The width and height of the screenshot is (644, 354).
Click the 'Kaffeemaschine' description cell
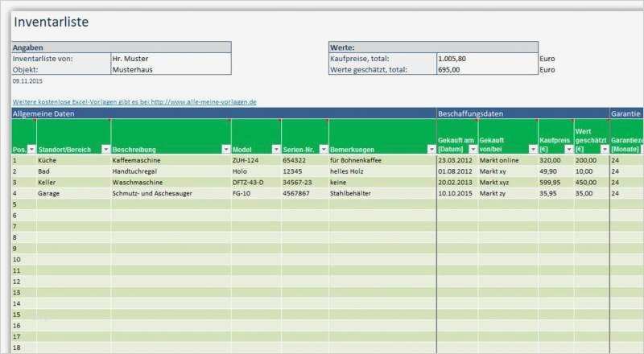(171, 160)
